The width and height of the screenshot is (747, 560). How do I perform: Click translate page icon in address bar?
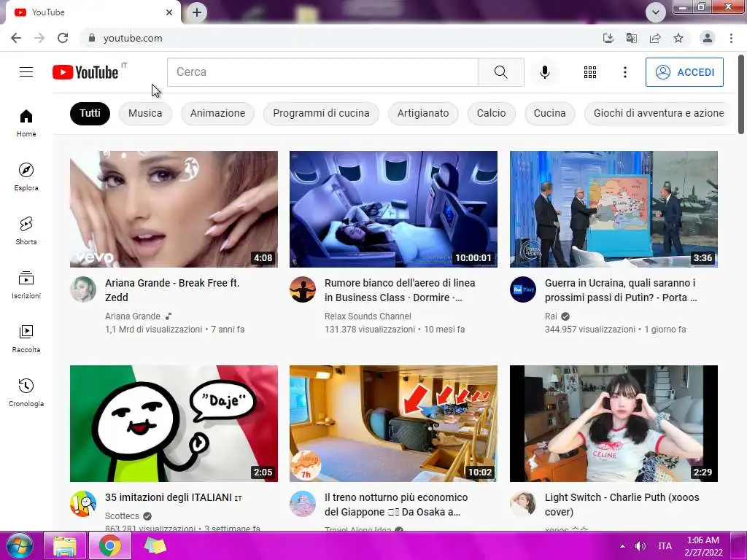tap(631, 38)
